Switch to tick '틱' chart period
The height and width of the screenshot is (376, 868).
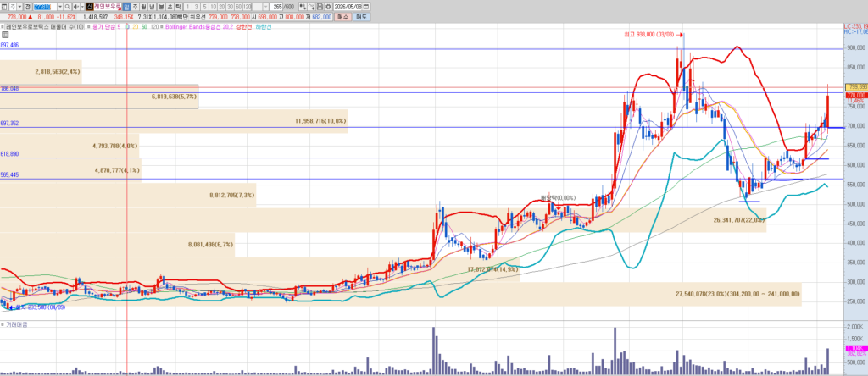(x=178, y=7)
